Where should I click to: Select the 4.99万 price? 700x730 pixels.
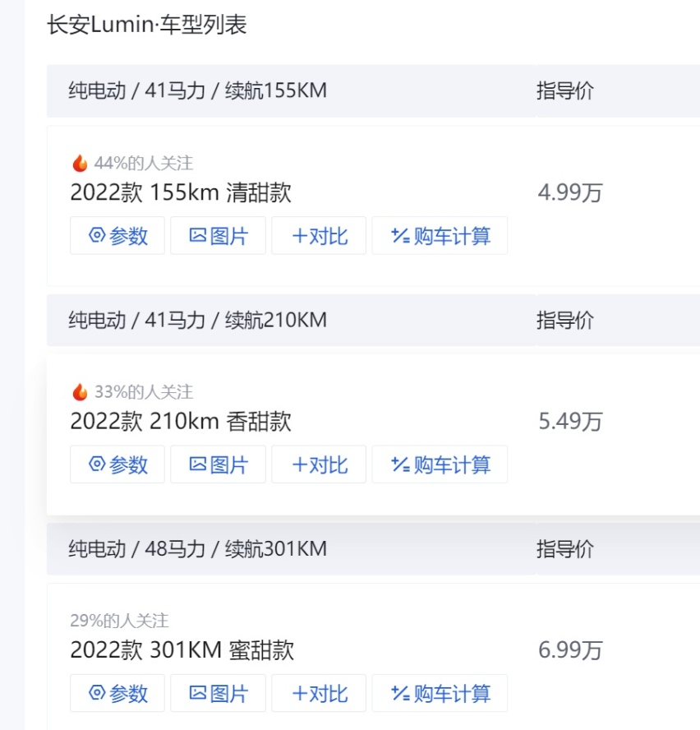(570, 192)
